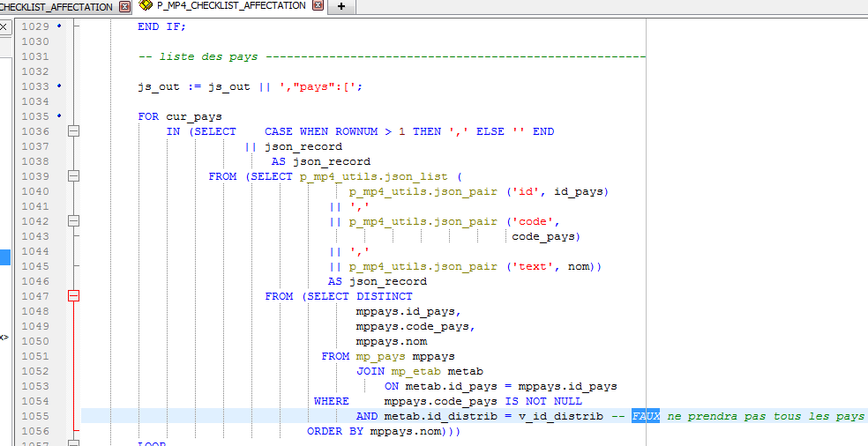Collapse the LOOP block at line 1057
The image size is (868, 446).
click(74, 443)
